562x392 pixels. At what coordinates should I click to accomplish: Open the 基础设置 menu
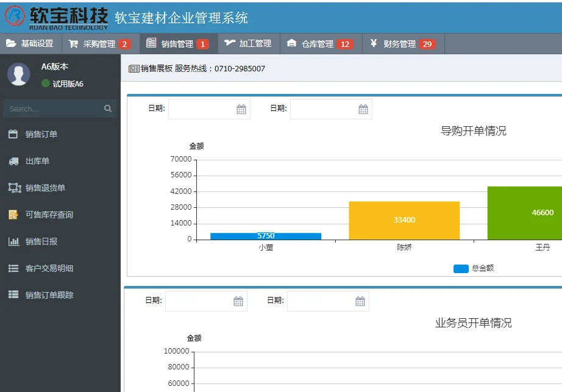(x=31, y=44)
